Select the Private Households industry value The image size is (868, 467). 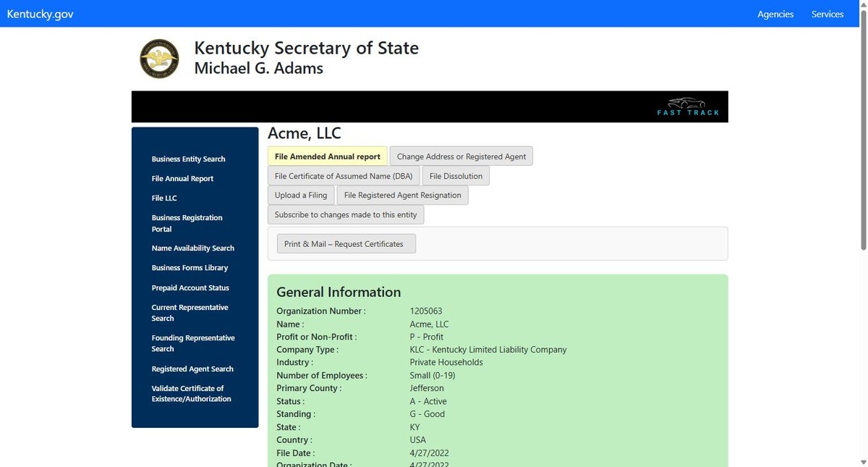[446, 363]
